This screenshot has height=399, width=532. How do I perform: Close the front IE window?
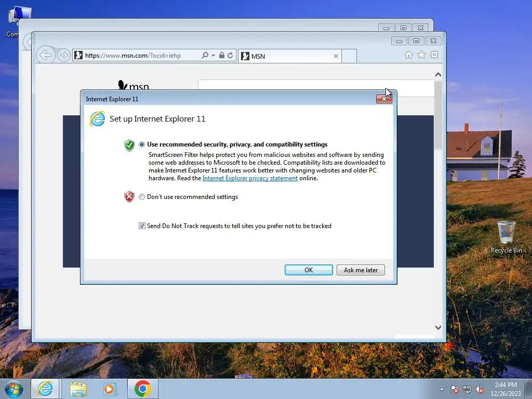tap(434, 41)
